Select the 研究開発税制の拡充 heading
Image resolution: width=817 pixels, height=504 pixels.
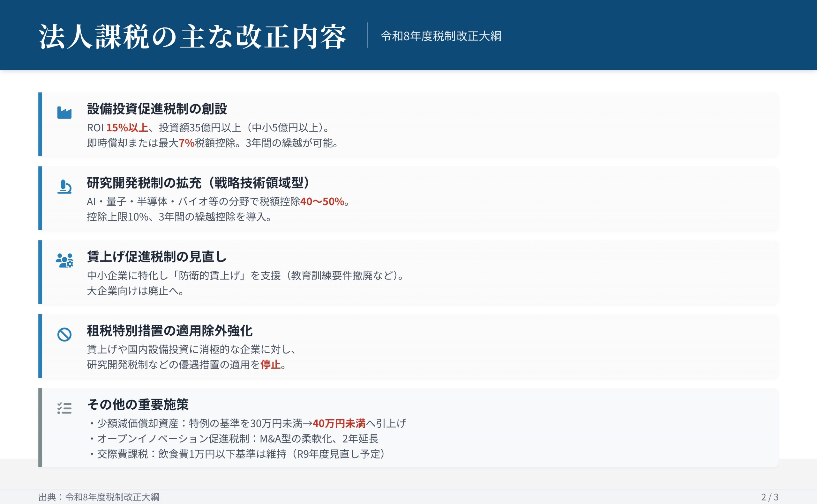point(199,183)
